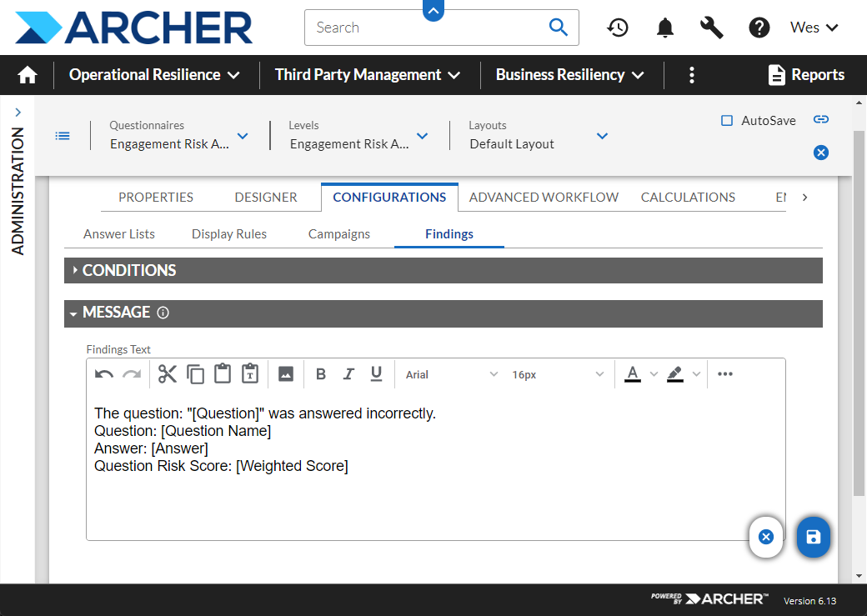Open the recent history icon
The image size is (867, 616).
[x=617, y=28]
